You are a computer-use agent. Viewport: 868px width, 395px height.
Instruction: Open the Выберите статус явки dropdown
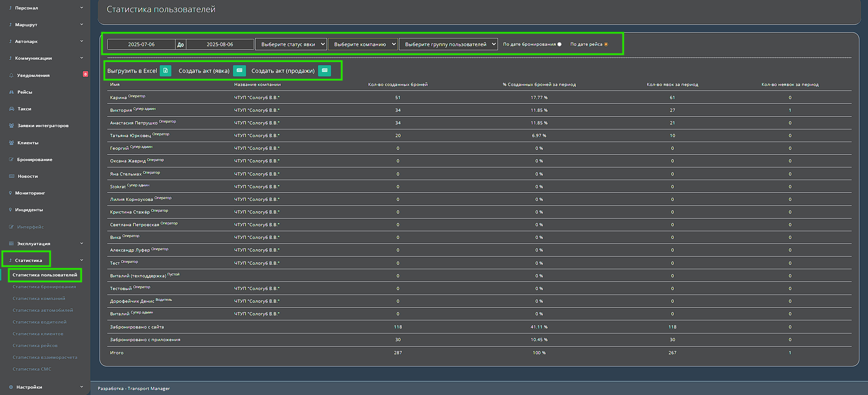291,44
